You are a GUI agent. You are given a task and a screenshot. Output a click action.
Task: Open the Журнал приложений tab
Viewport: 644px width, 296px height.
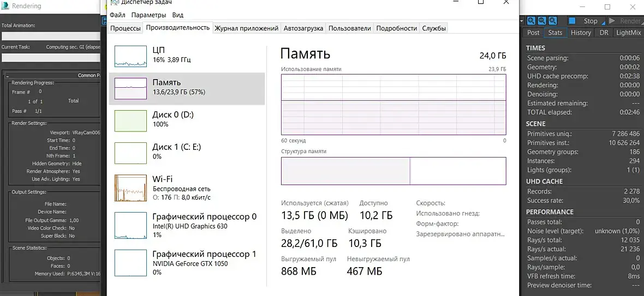pos(247,28)
